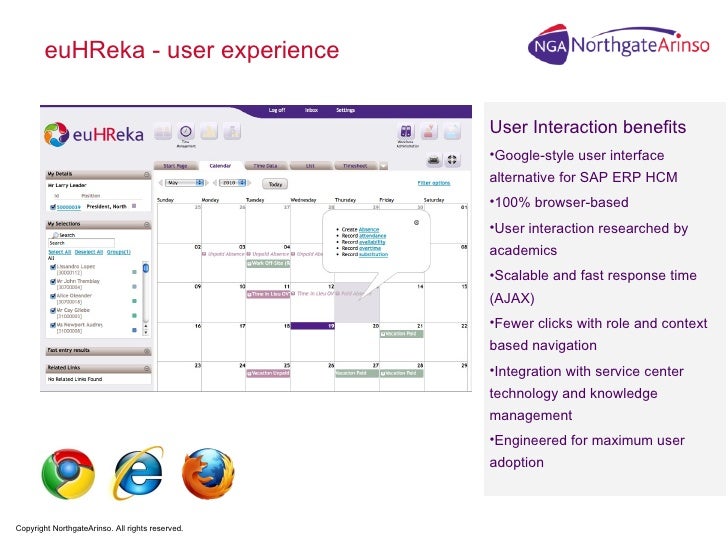Click the Record overtime link
The width and height of the screenshot is (728, 546).
(x=370, y=248)
